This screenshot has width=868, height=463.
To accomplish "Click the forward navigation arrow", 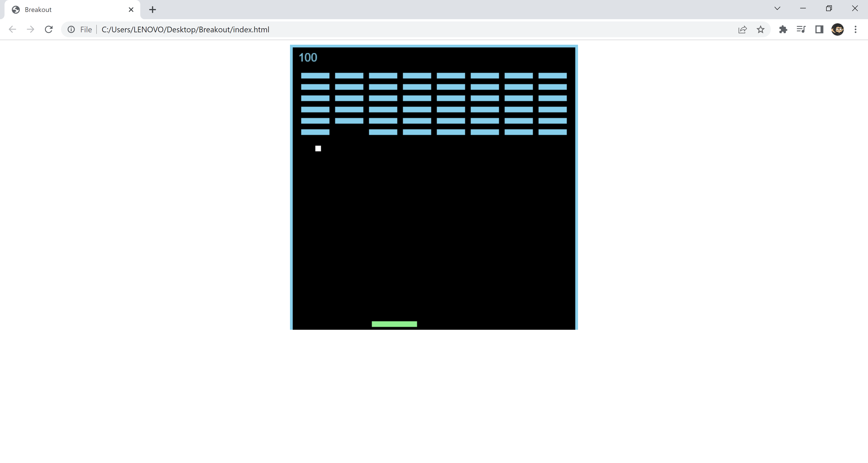I will (x=30, y=30).
